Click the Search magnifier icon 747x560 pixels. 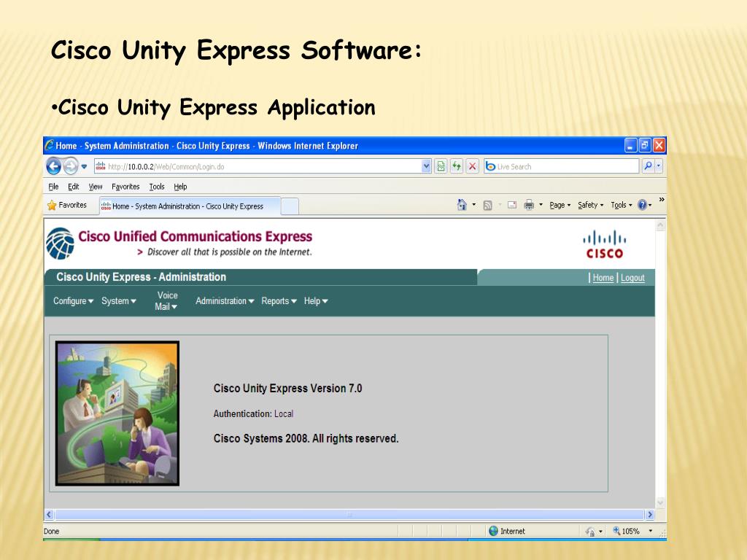[648, 166]
